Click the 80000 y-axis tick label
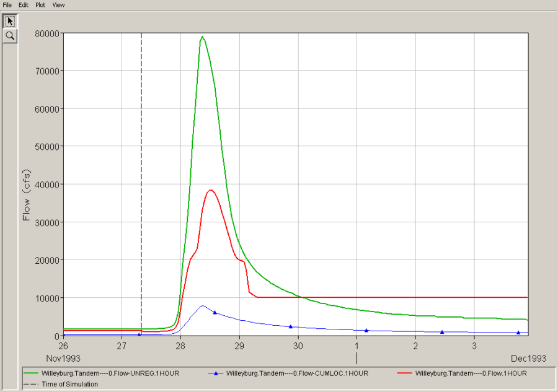 [x=46, y=34]
